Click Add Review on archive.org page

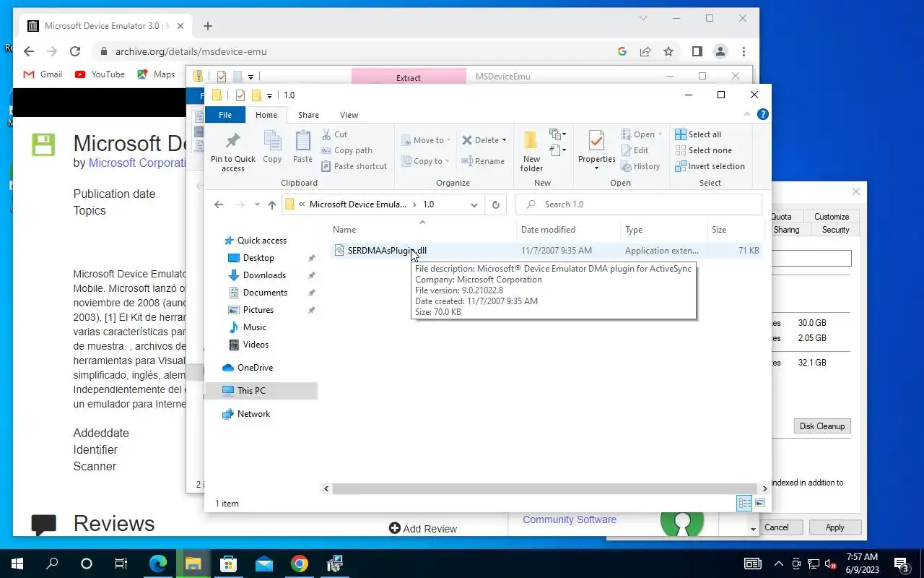pos(423,529)
